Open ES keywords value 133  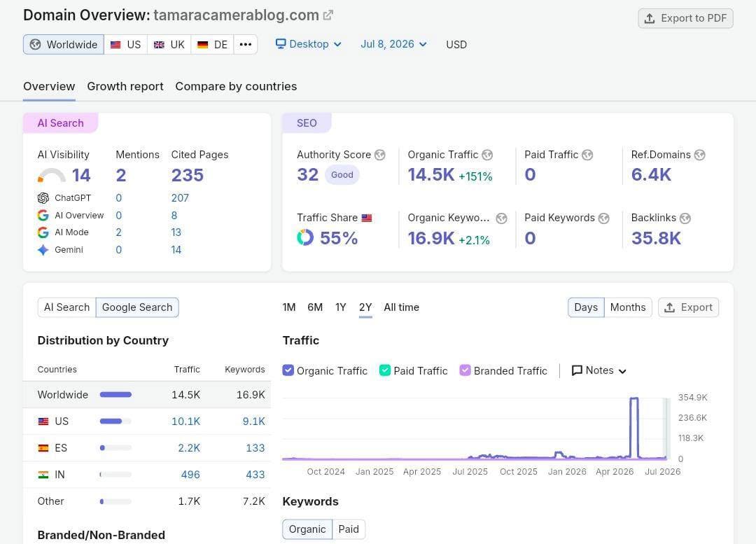255,448
